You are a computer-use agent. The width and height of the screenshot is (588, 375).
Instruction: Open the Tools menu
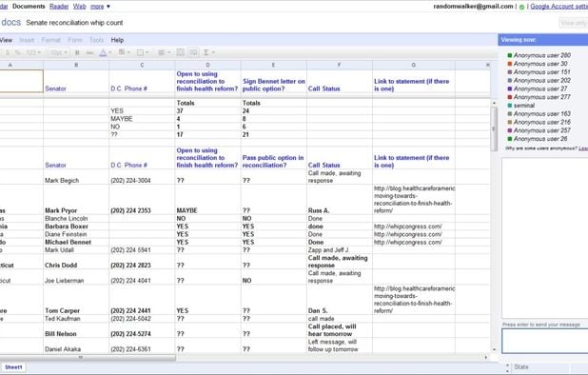pos(96,40)
